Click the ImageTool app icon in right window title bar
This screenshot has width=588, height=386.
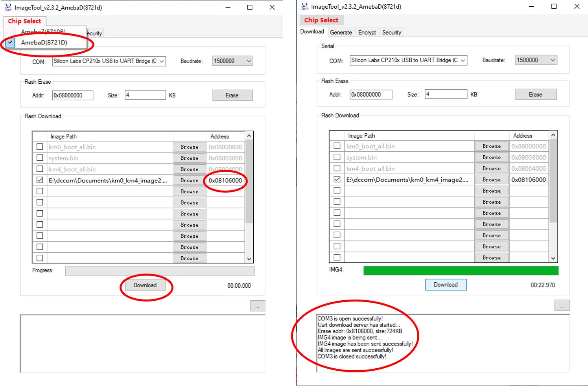(305, 6)
